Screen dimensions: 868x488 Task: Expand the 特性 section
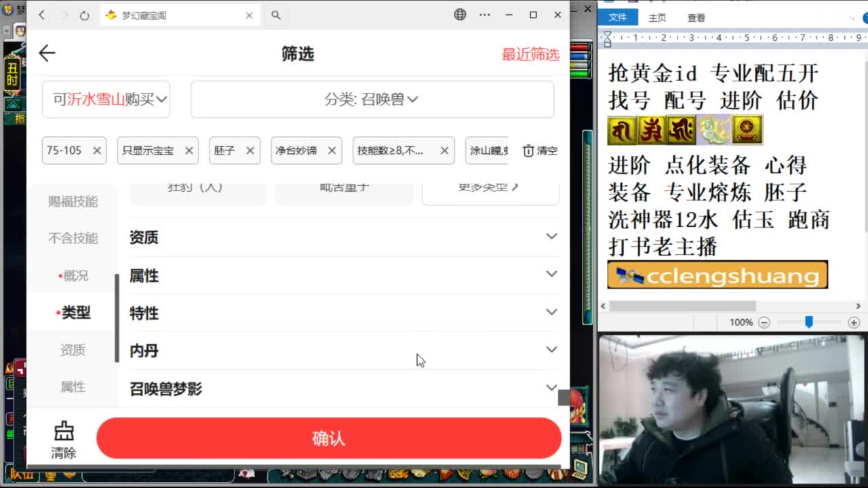[344, 313]
